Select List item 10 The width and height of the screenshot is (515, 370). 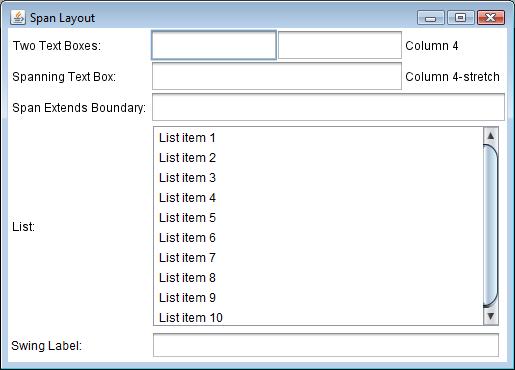[x=318, y=316]
